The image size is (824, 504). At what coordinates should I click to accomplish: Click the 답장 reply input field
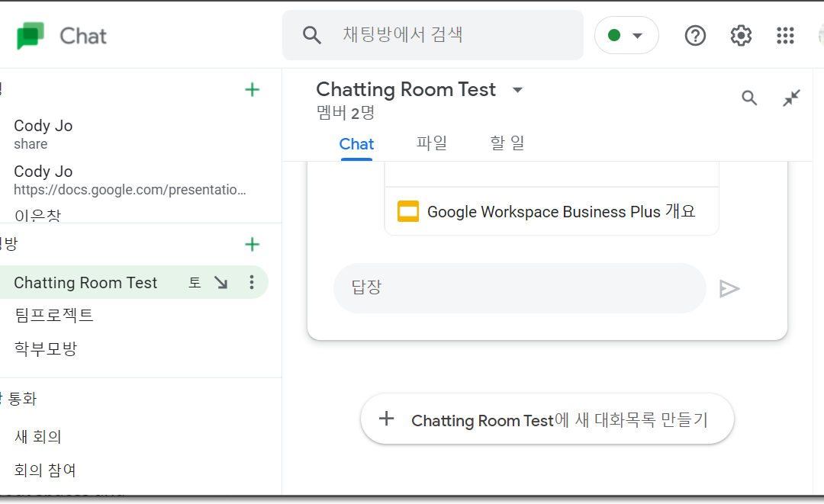[x=520, y=288]
